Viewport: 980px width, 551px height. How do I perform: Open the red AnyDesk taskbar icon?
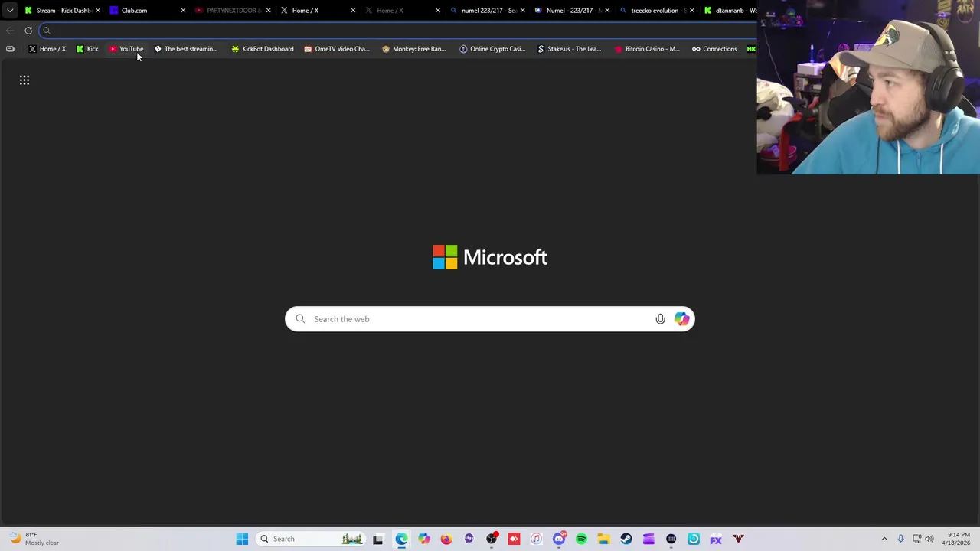[514, 539]
